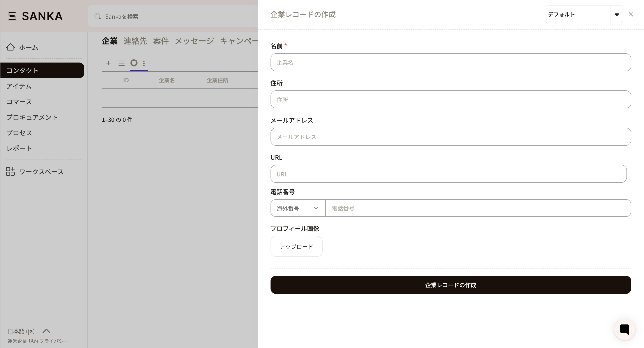This screenshot has width=644, height=348.
Task: Switch to the 案件 tab
Action: (x=161, y=41)
